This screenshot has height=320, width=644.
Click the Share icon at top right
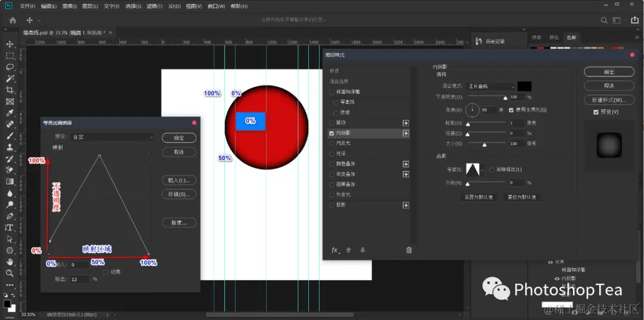(634, 20)
